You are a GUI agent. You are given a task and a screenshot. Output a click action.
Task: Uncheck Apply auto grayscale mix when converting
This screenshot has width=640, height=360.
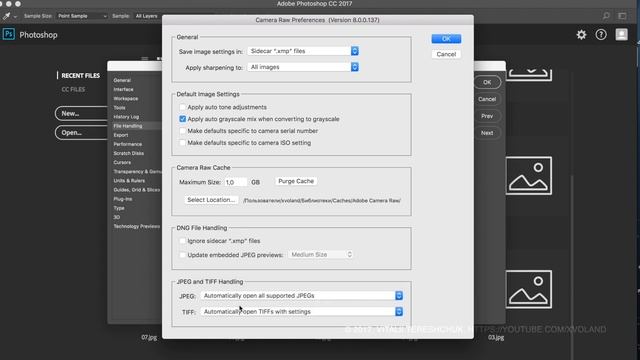(x=182, y=119)
